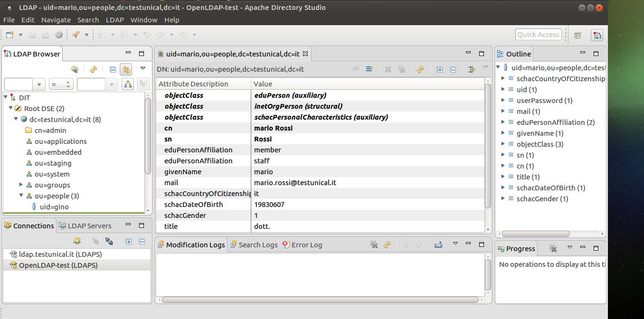Viewport: 644px width, 319px height.
Task: Open the Window menu
Action: point(144,20)
